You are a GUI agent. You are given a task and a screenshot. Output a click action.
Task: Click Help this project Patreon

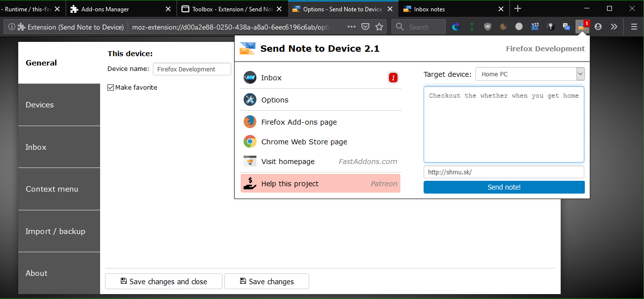321,183
